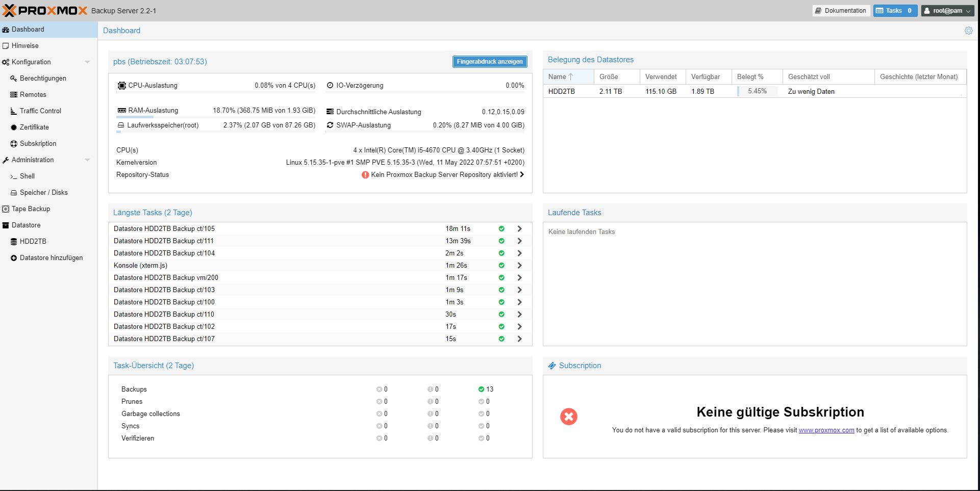Image resolution: width=980 pixels, height=491 pixels.
Task: Open the root@pam user dropdown
Action: [947, 11]
